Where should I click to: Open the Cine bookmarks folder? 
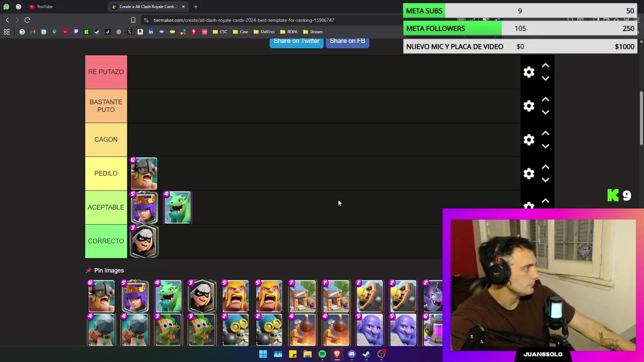[240, 32]
